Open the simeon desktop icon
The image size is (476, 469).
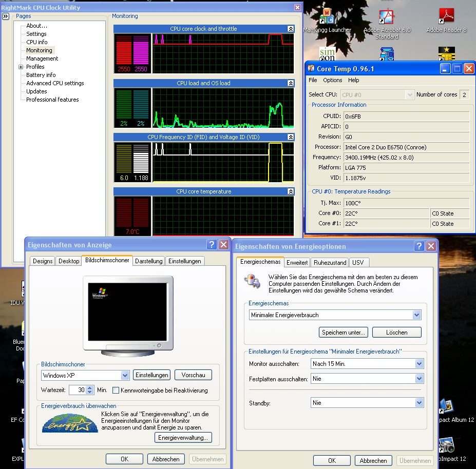coord(327,54)
